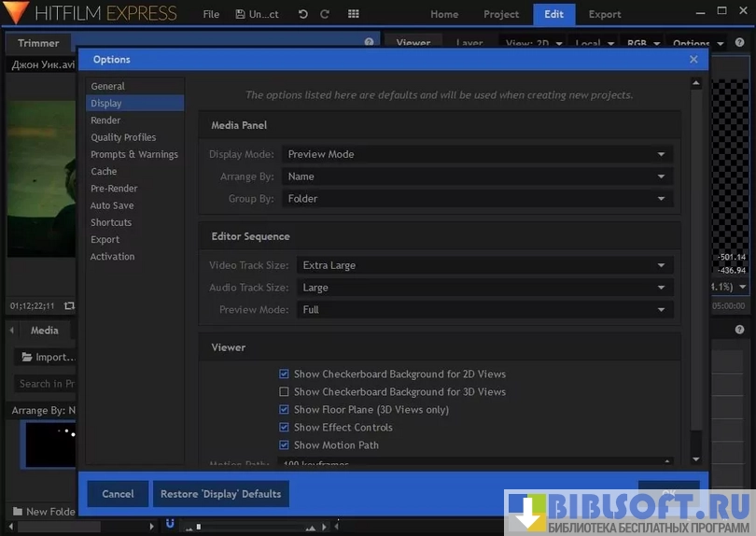Enable Show Checkerboard Background for 3D Views
This screenshot has height=536, width=756.
284,392
